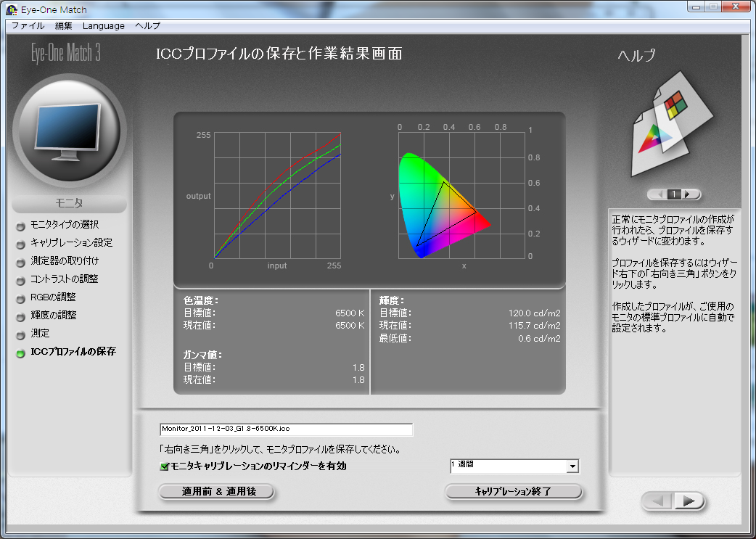The height and width of the screenshot is (539, 756).
Task: Click the bullet beside コントラストの調整
Action: click(x=20, y=281)
